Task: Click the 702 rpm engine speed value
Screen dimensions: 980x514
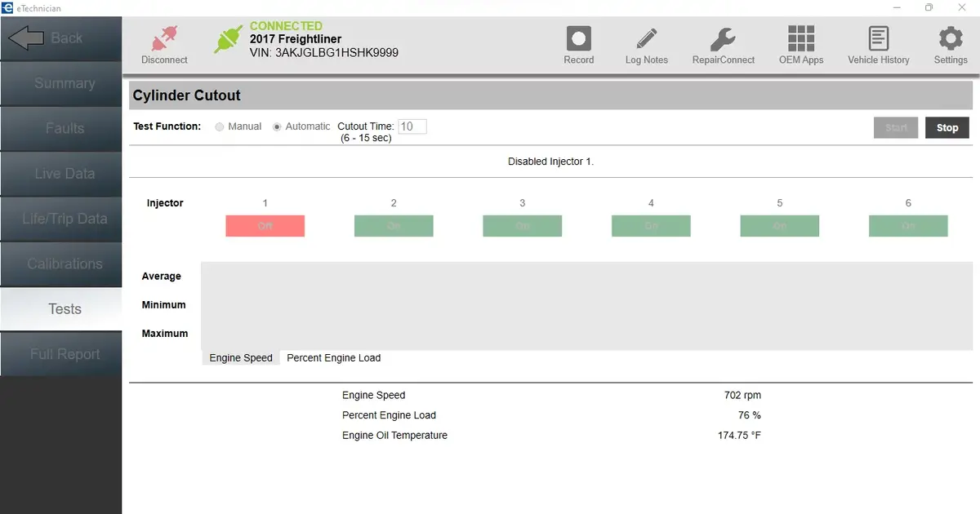Action: pyautogui.click(x=742, y=396)
